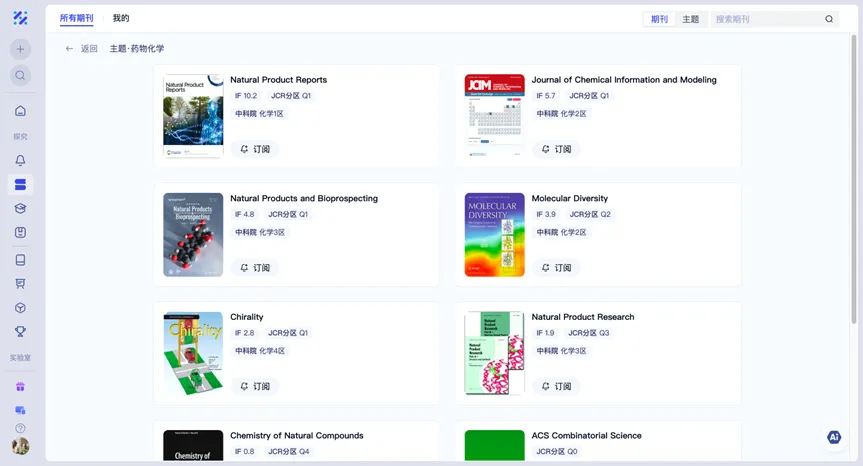The image size is (863, 466).
Task: Click the magnifier icon in search field
Action: pos(829,19)
